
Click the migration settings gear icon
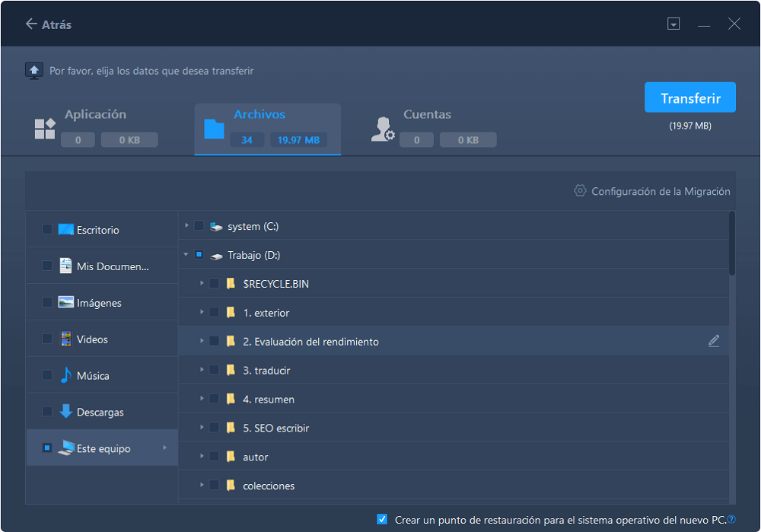pos(579,191)
